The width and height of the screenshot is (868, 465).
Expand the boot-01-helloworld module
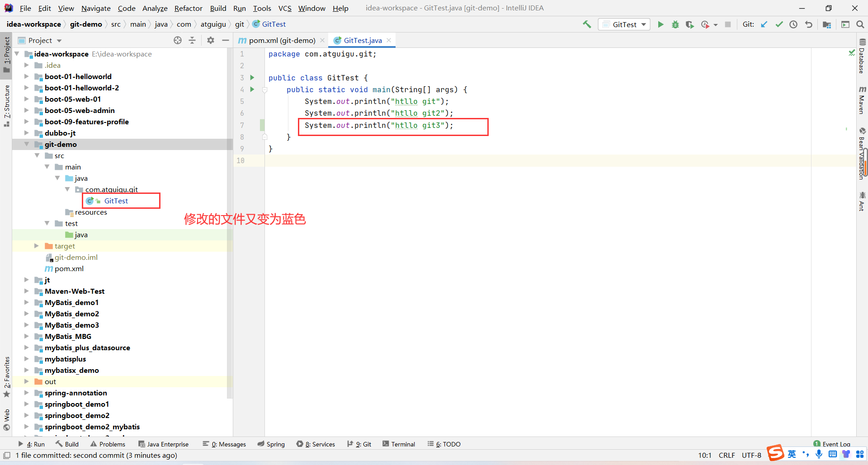26,76
